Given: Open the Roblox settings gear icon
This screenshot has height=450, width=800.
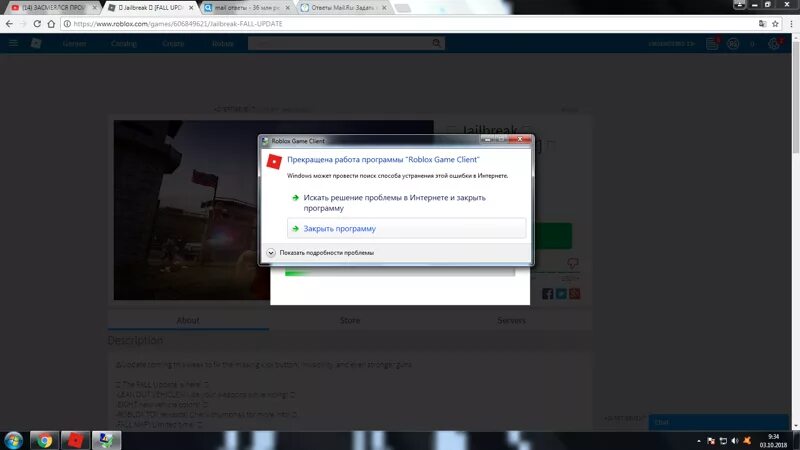Looking at the screenshot, I should tap(774, 44).
